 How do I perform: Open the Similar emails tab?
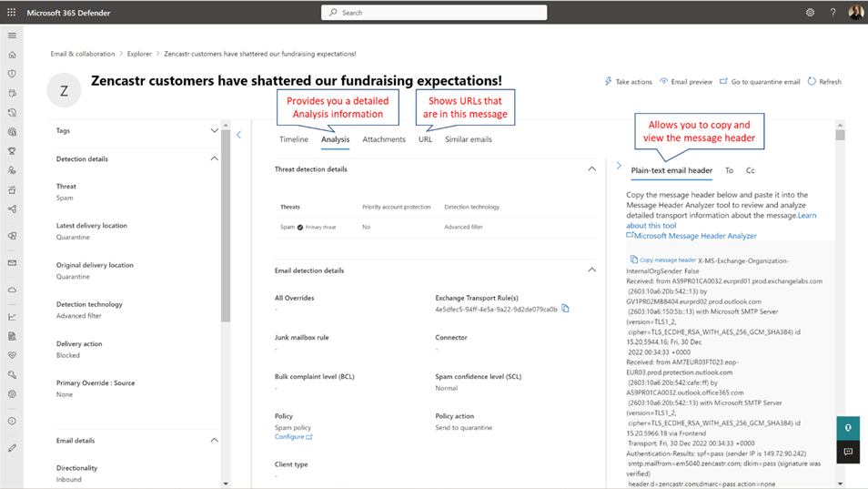(x=469, y=139)
